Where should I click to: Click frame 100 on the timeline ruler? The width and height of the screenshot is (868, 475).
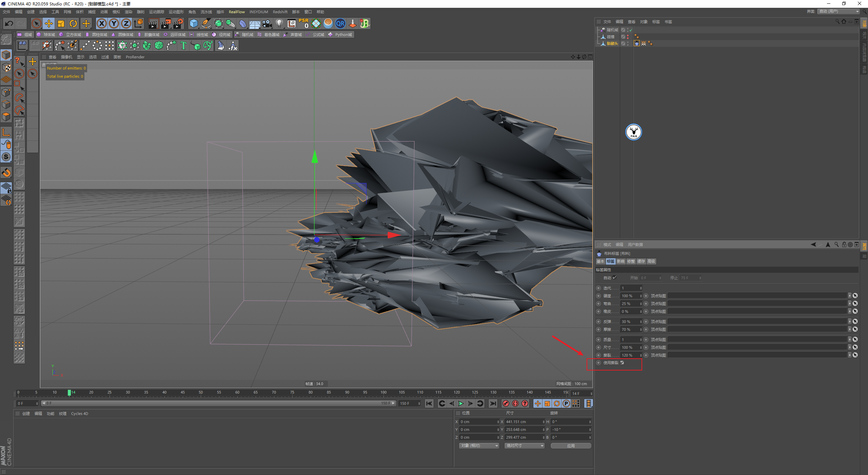(383, 393)
